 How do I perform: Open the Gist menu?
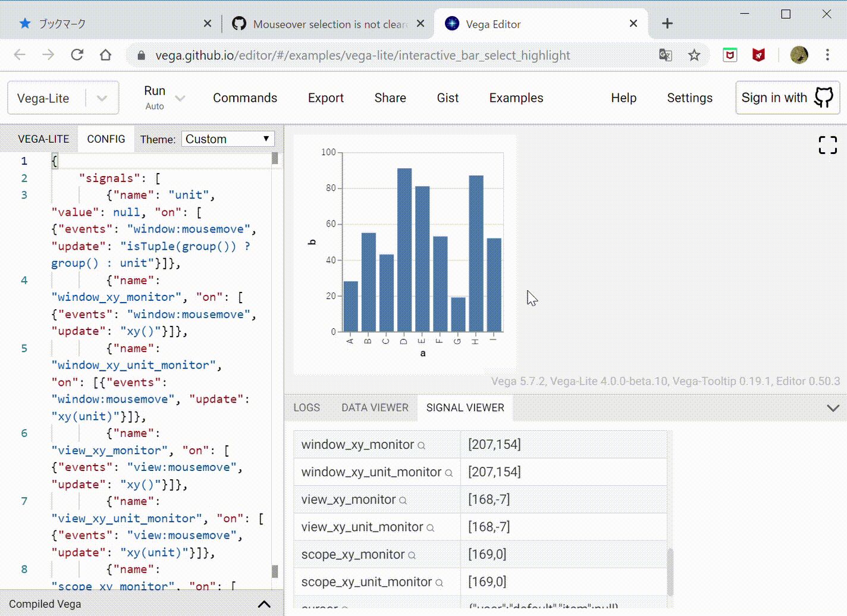pos(448,98)
